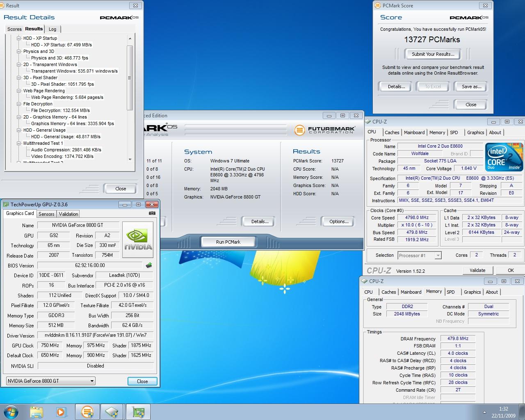Click the NVIDIA logo in GPU-Z

(x=138, y=240)
